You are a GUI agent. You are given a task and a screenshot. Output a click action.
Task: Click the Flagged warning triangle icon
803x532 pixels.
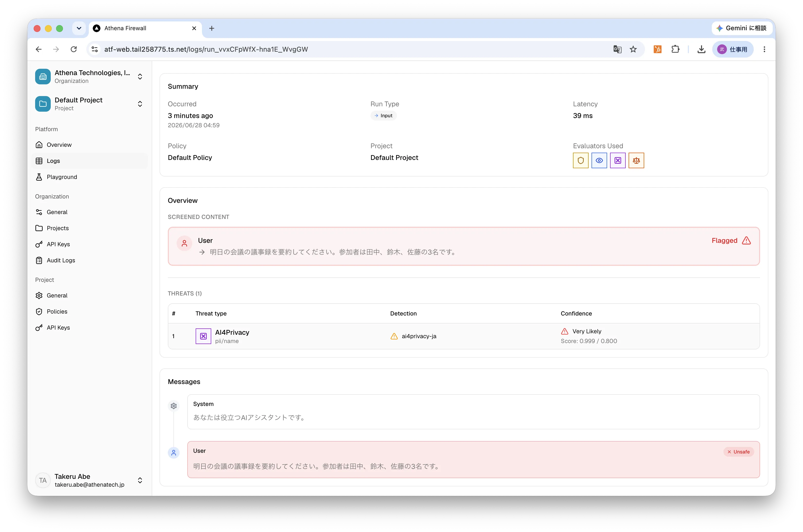746,241
